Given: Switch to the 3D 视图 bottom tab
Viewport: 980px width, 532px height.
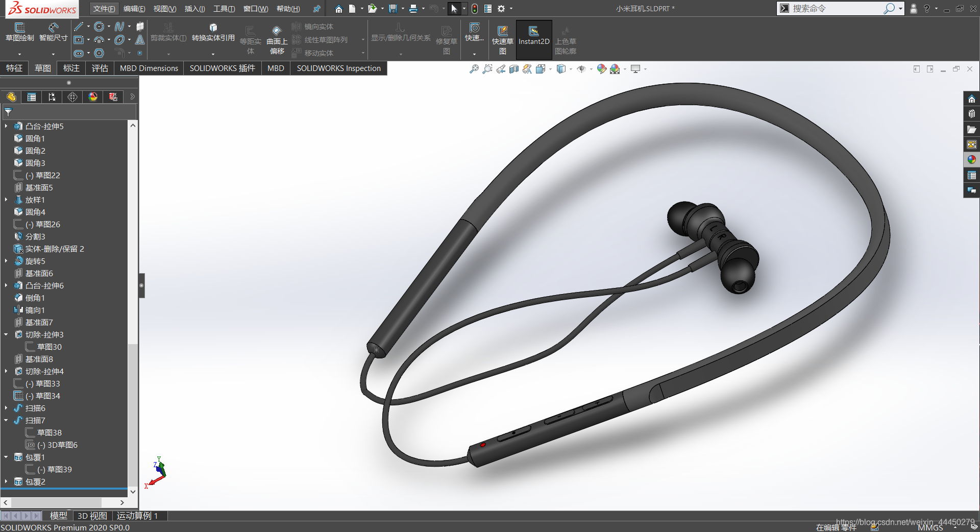Looking at the screenshot, I should point(92,516).
